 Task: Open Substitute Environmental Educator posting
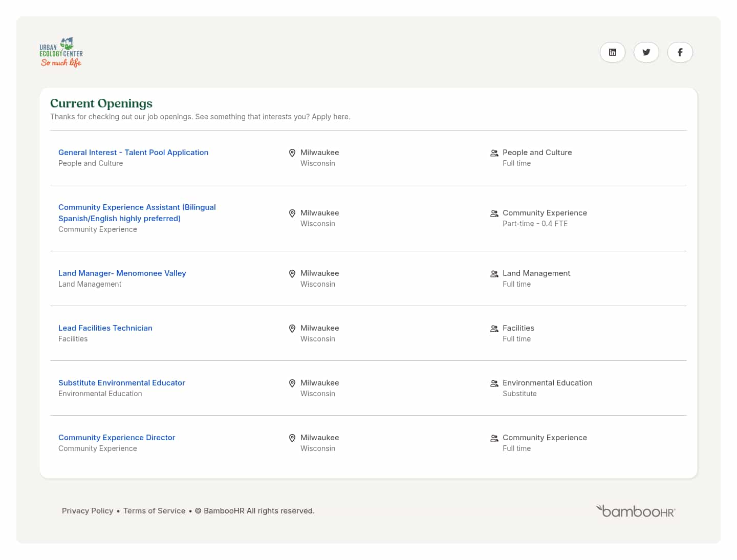click(122, 383)
